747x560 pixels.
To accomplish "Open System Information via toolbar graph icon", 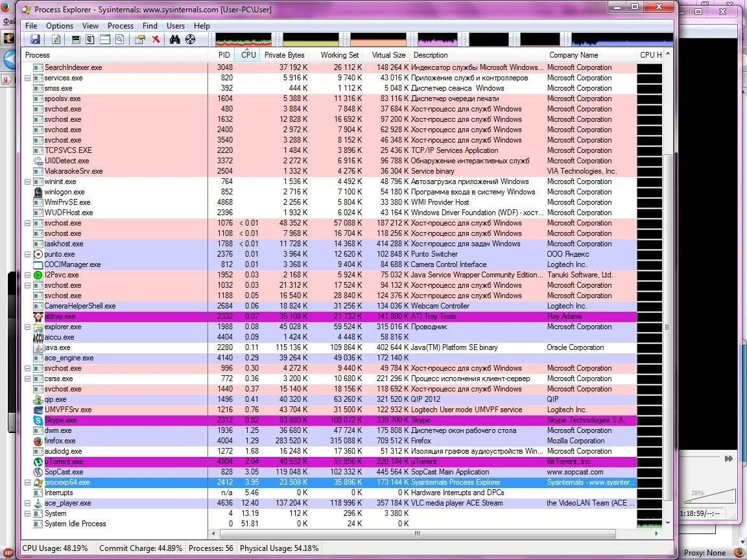I will click(76, 40).
